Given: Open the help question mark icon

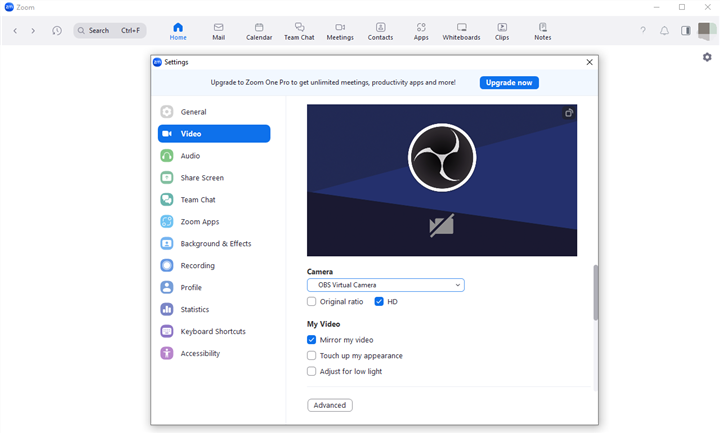Looking at the screenshot, I should pyautogui.click(x=643, y=30).
